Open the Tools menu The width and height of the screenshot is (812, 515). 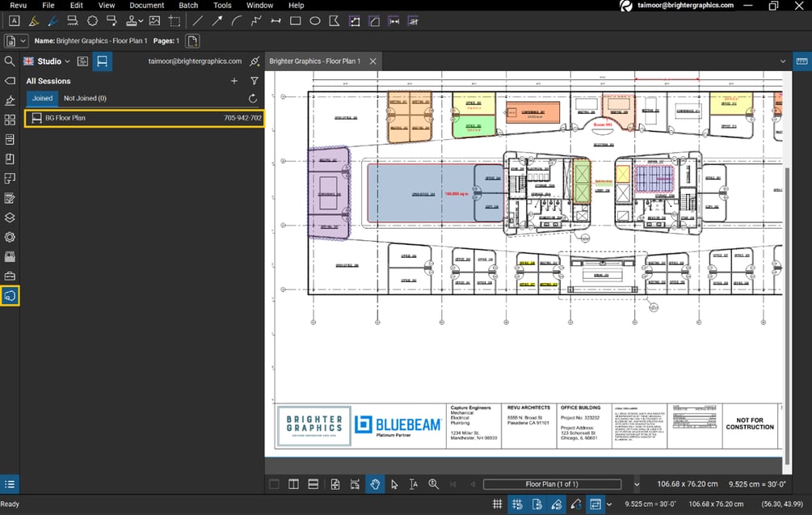(222, 5)
